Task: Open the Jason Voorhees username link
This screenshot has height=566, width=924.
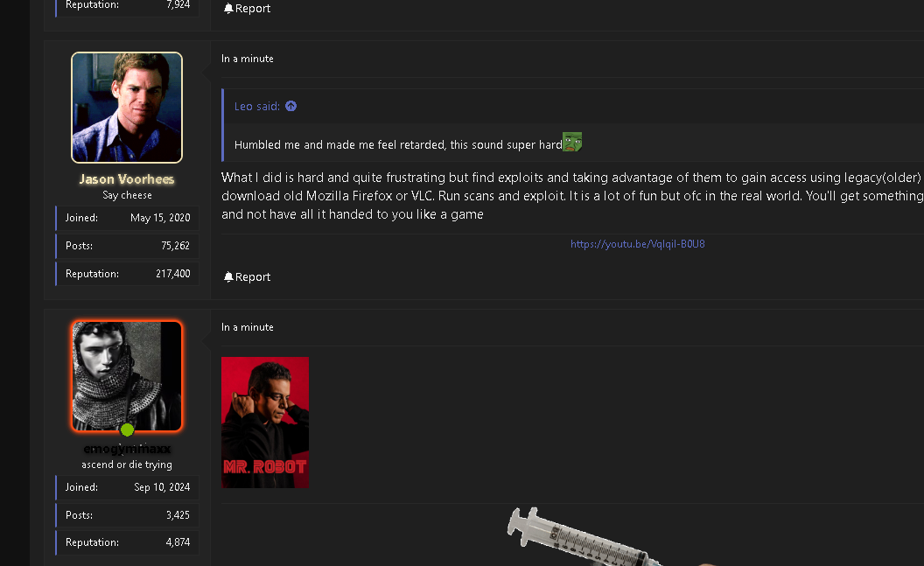Action: (x=127, y=179)
